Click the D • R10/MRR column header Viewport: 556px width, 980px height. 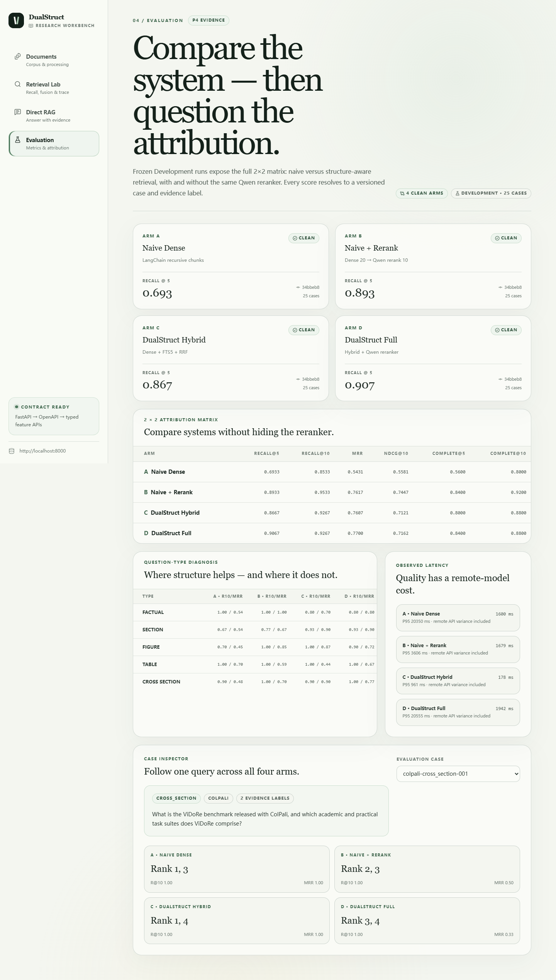pyautogui.click(x=359, y=597)
